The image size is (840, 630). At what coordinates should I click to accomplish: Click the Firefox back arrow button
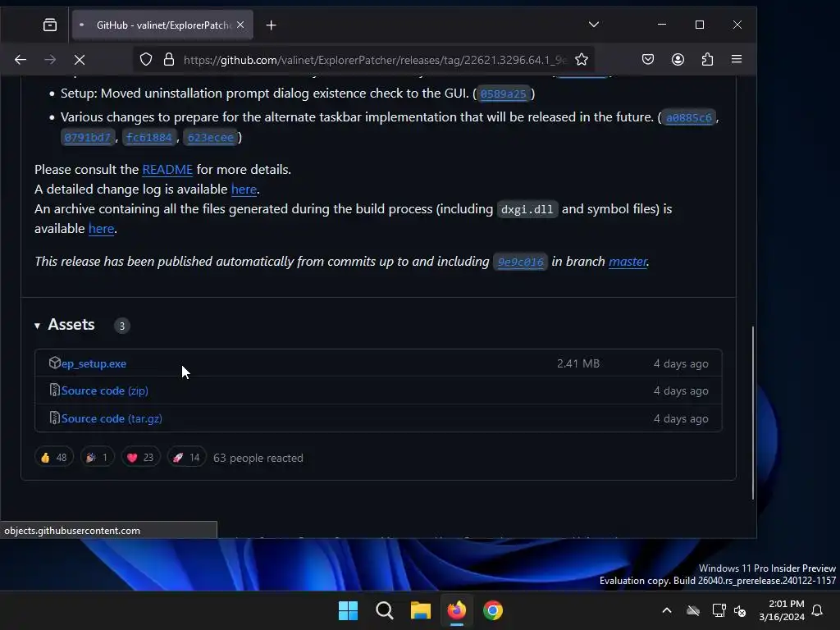(x=21, y=59)
